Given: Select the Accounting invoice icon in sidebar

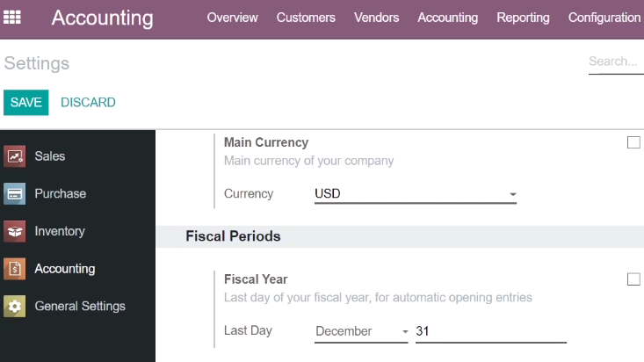Looking at the screenshot, I should click(14, 269).
